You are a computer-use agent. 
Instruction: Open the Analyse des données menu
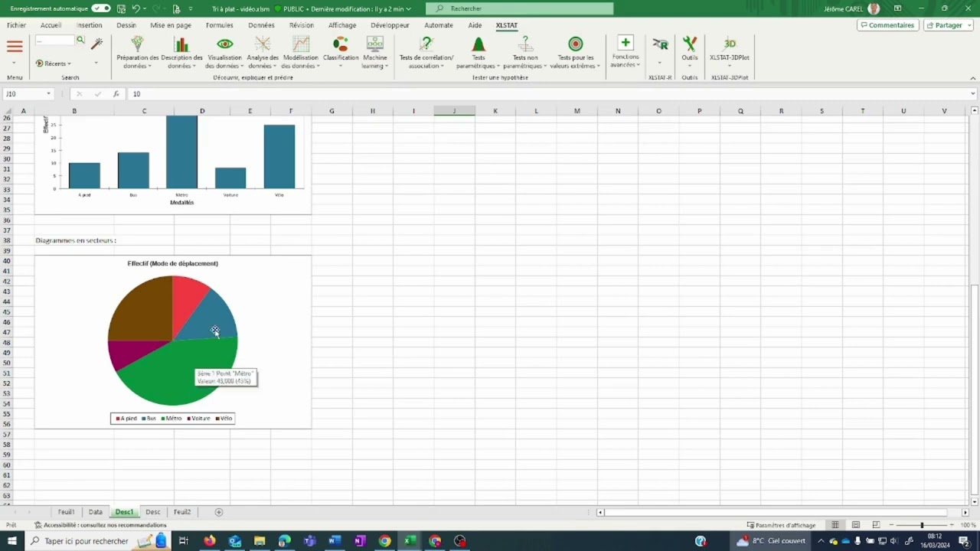[x=263, y=52]
